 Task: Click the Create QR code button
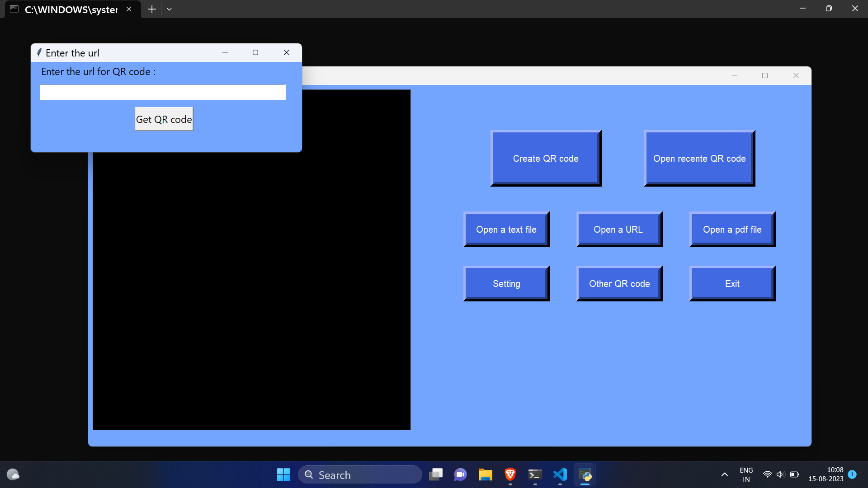(x=546, y=159)
